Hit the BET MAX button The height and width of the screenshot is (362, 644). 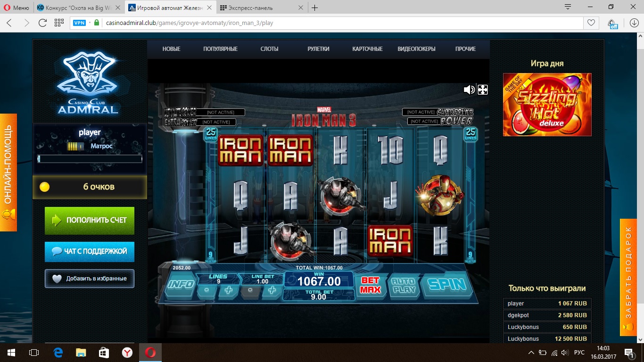370,285
